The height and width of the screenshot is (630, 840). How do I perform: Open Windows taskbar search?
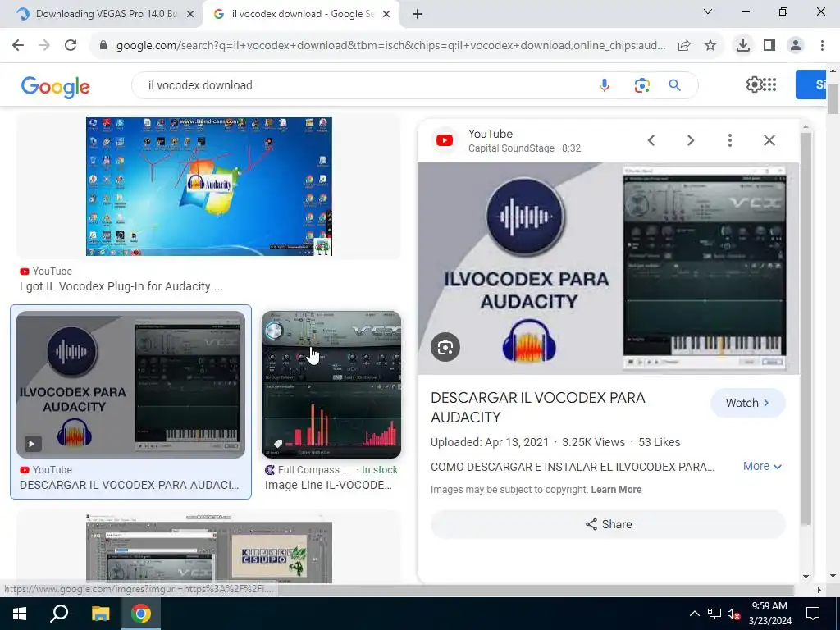[59, 614]
